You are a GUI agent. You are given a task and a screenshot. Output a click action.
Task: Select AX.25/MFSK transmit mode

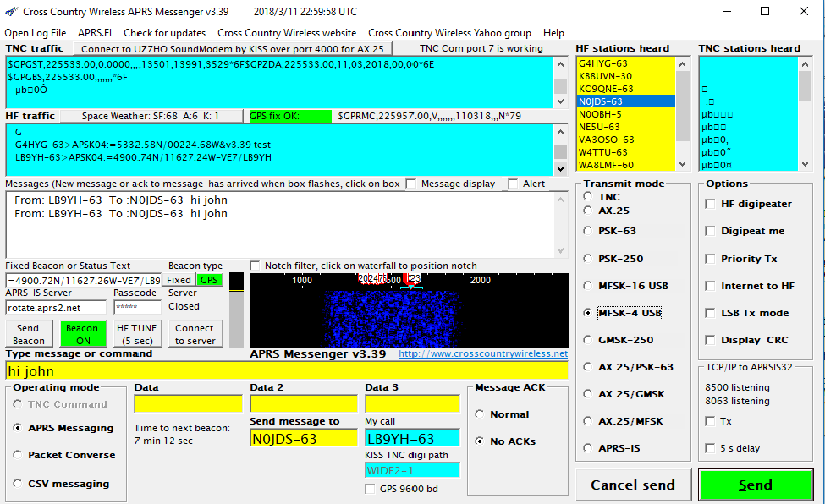pos(588,421)
